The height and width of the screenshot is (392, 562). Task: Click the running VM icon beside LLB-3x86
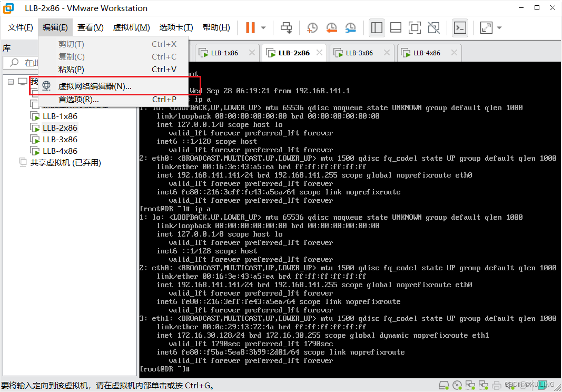(x=35, y=140)
